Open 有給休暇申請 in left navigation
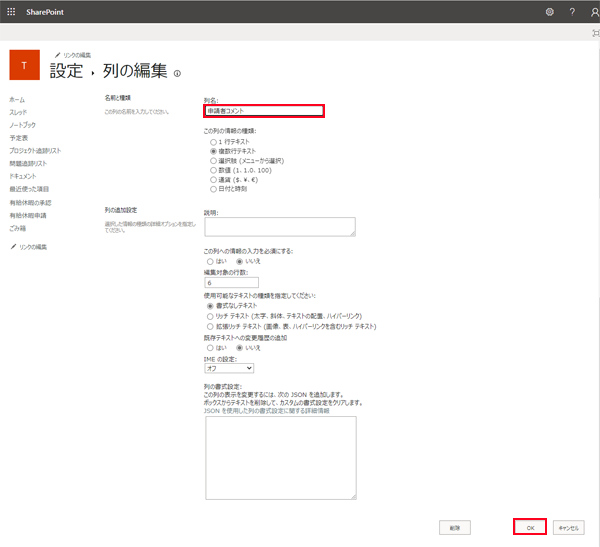 tap(28, 216)
